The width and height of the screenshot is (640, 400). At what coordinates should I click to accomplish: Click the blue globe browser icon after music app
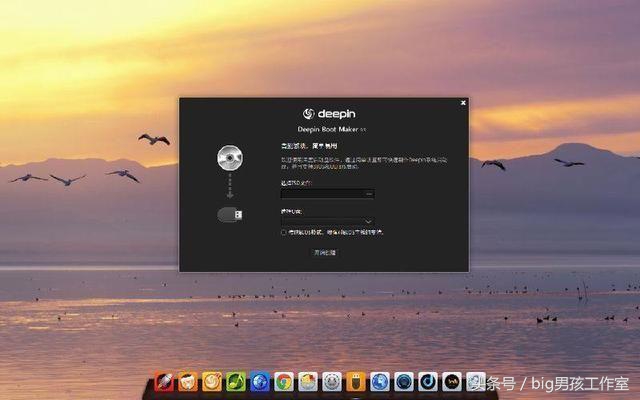click(x=260, y=381)
